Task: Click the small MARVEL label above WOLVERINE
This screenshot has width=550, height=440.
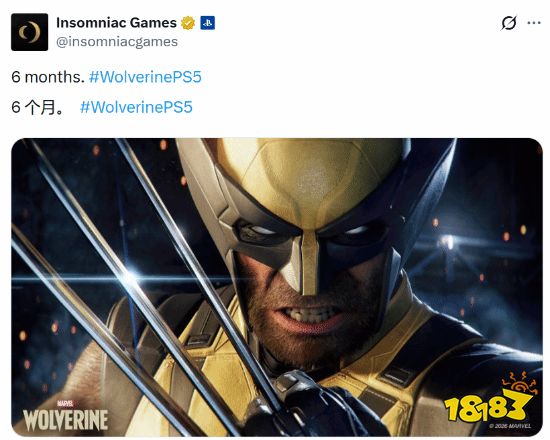Action: [x=65, y=404]
